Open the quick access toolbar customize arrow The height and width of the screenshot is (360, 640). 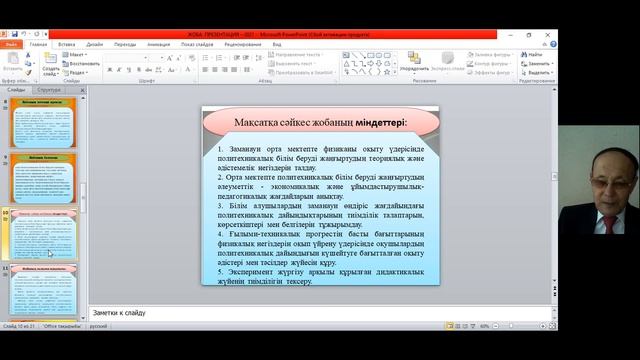coord(45,34)
